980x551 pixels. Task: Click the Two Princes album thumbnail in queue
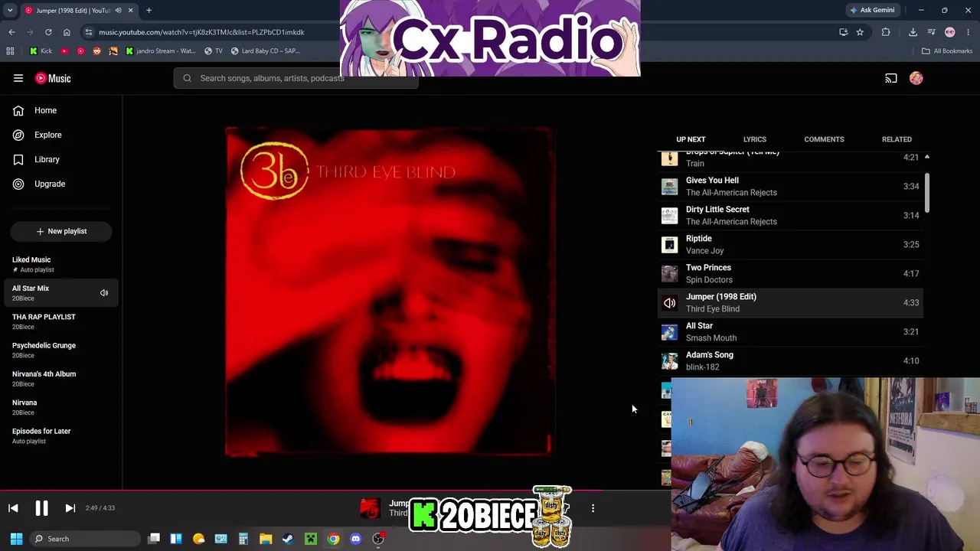tap(670, 274)
